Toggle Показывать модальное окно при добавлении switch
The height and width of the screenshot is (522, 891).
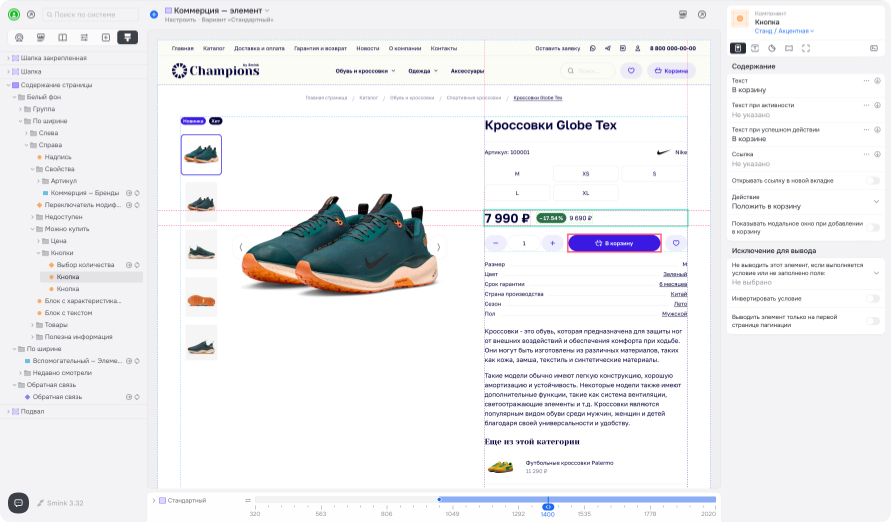point(873,228)
